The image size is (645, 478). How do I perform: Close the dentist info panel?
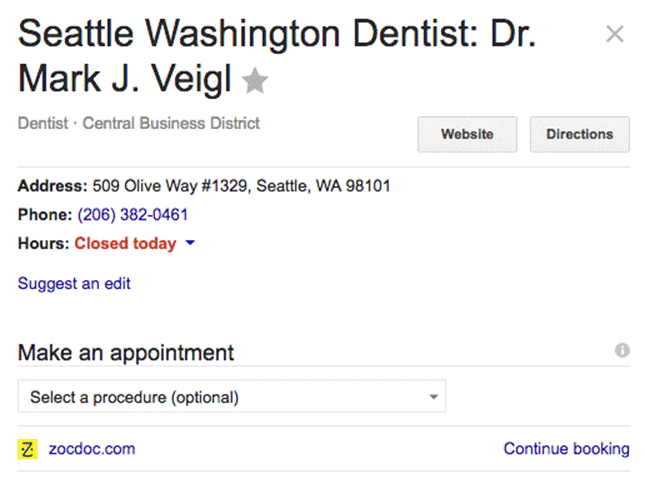coord(615,34)
